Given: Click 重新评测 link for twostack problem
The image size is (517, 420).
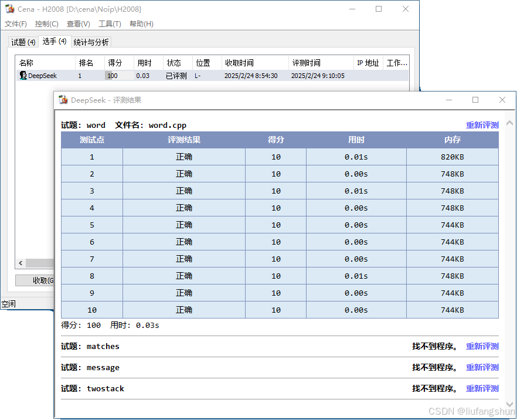Looking at the screenshot, I should 482,388.
